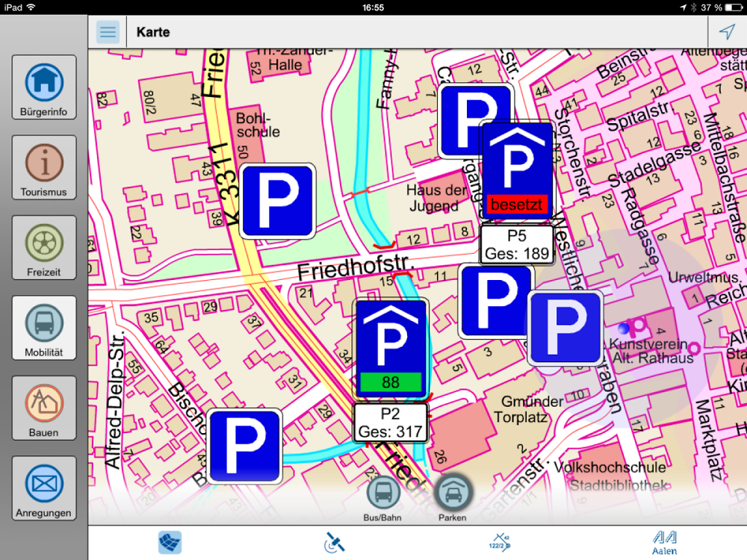This screenshot has width=747, height=560.
Task: Open the hamburger menu
Action: tap(108, 32)
